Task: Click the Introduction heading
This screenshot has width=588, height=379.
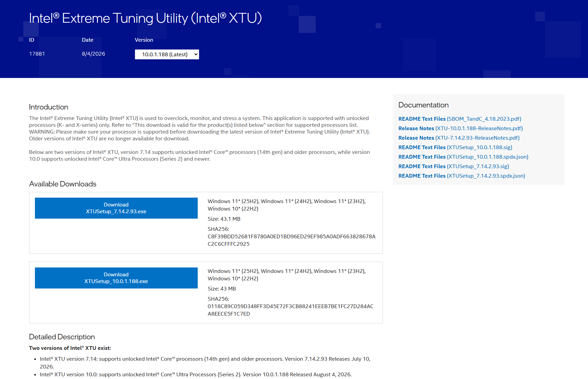Action: click(48, 107)
